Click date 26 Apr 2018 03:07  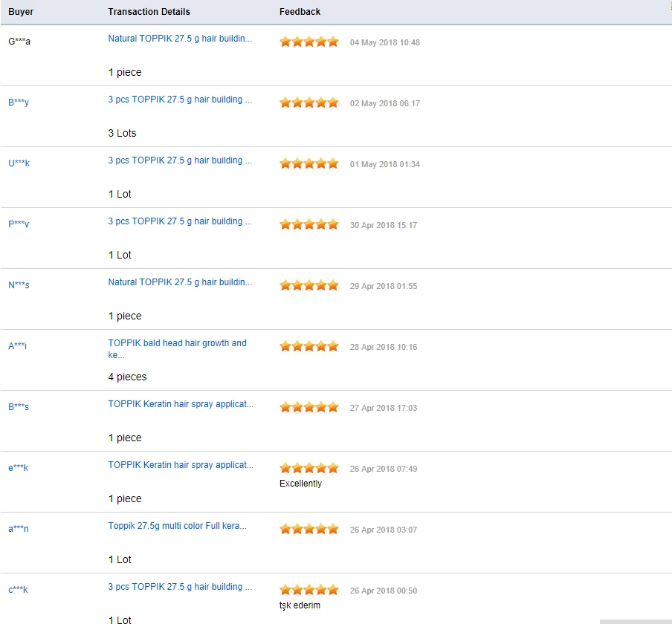[x=383, y=530]
